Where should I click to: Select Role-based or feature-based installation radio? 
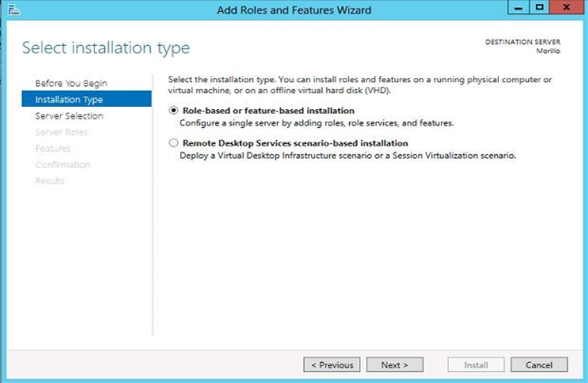click(x=174, y=111)
